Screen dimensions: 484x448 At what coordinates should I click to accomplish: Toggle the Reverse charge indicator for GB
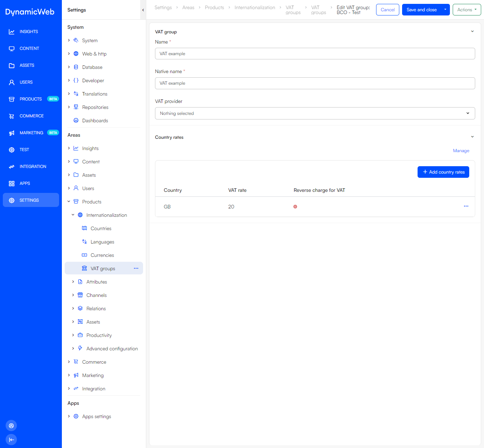pyautogui.click(x=295, y=207)
